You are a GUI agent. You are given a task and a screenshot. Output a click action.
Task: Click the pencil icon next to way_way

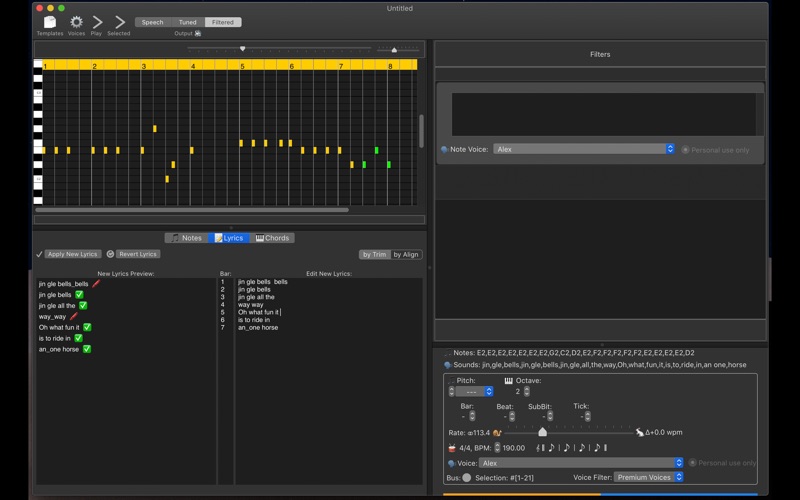pos(73,316)
